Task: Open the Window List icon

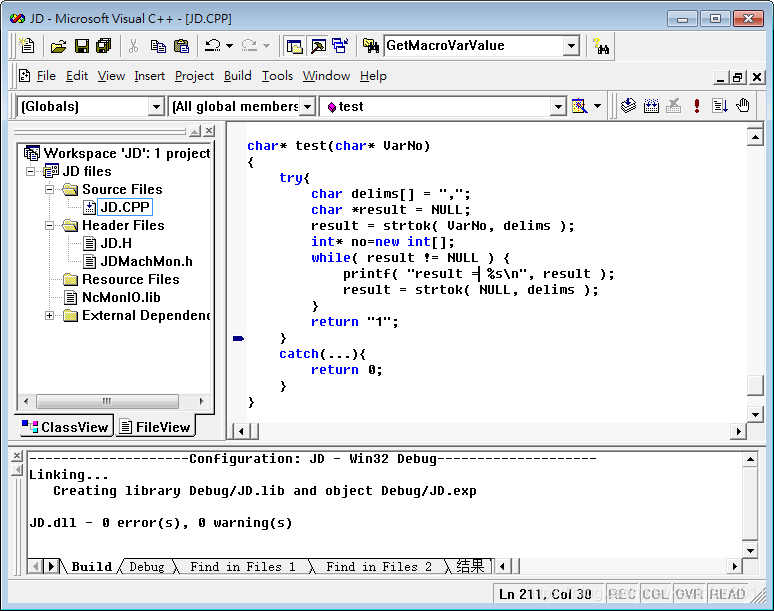Action: tap(340, 46)
